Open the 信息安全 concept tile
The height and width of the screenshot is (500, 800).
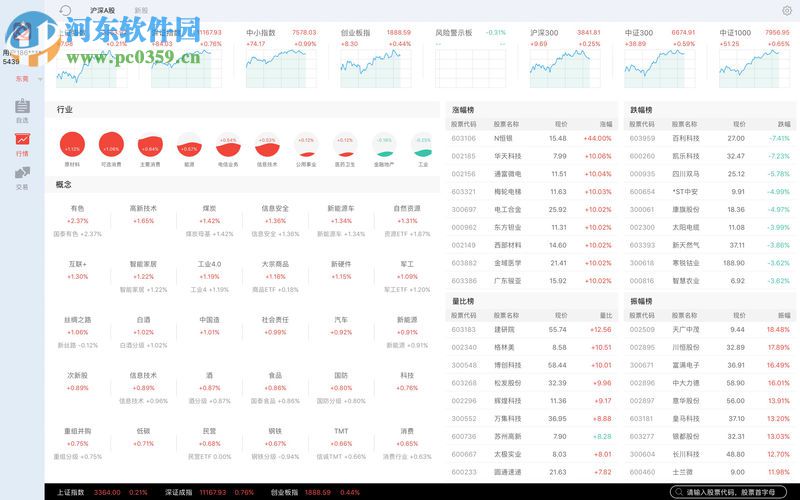click(275, 220)
